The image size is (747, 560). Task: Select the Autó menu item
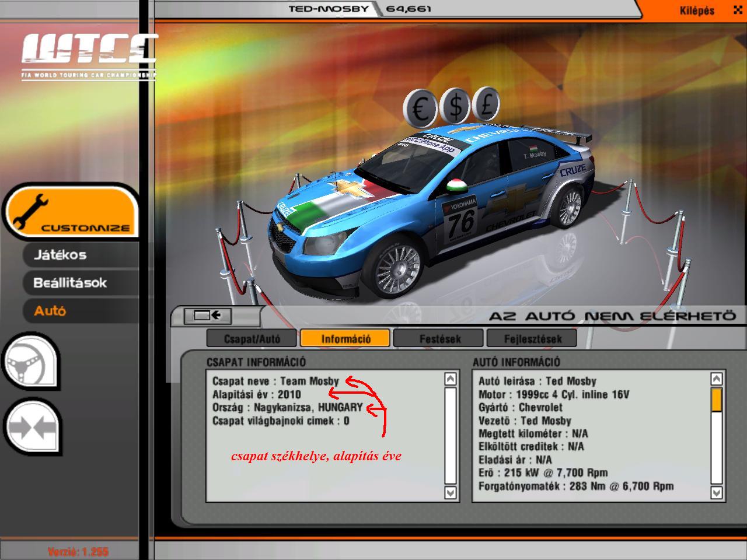[x=50, y=311]
